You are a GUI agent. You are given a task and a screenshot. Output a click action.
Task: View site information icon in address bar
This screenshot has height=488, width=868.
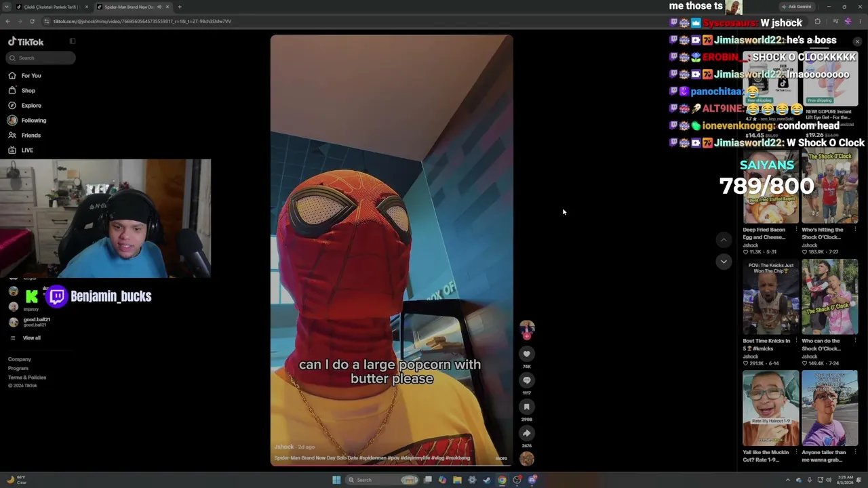(x=47, y=21)
